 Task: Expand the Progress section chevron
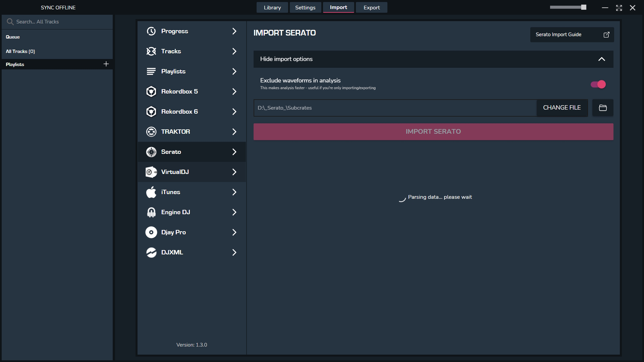pos(234,31)
